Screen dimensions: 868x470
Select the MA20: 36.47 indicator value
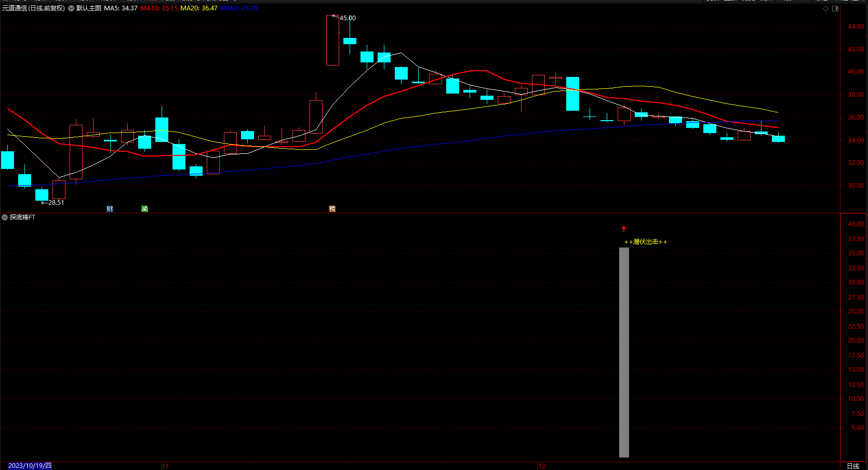click(x=199, y=8)
